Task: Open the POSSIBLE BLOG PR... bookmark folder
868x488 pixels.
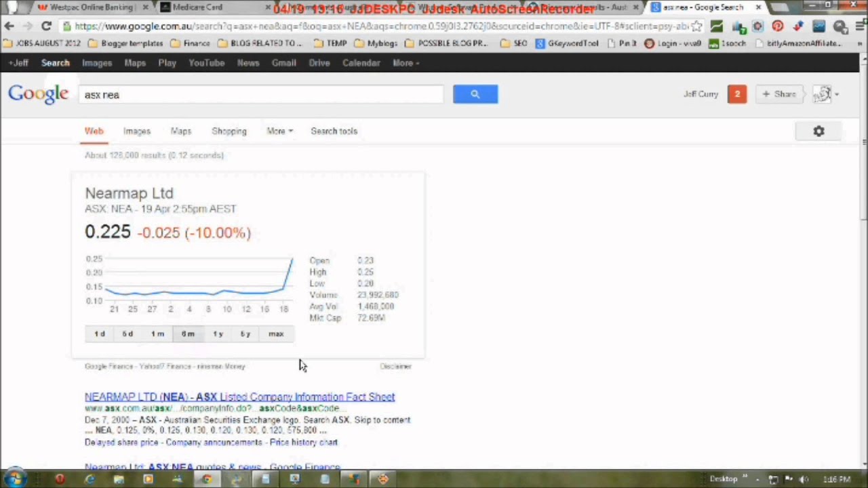Action: tap(447, 43)
